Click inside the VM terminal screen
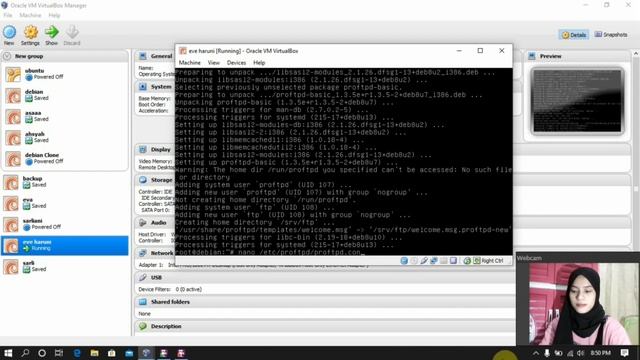The width and height of the screenshot is (640, 360). 344,162
